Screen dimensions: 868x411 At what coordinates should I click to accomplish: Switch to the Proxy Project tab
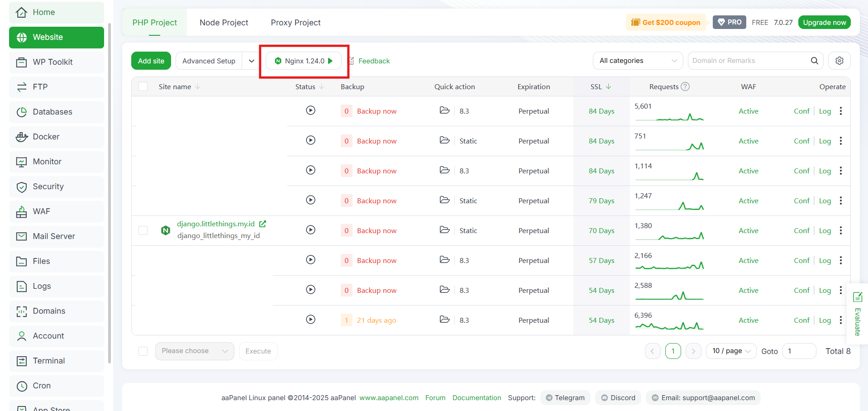tap(296, 23)
